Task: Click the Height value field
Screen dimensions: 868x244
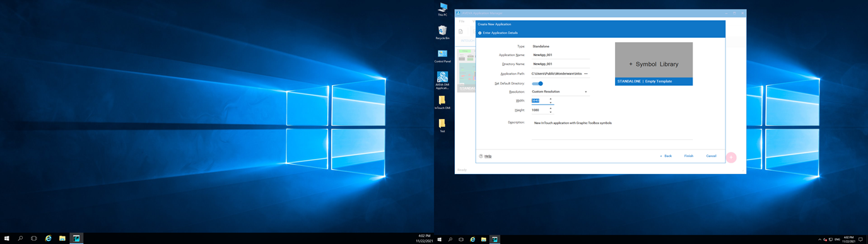Action: point(539,110)
